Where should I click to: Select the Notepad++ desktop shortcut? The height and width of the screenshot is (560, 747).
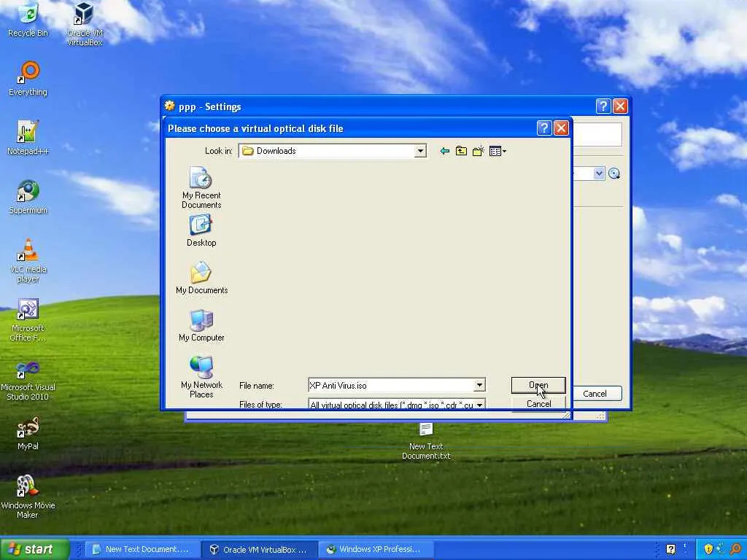[28, 138]
